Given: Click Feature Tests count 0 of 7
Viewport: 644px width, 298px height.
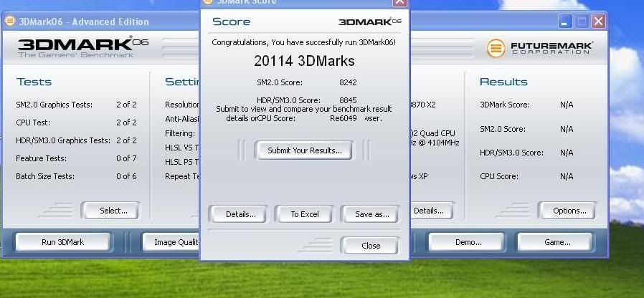Looking at the screenshot, I should click(x=126, y=158).
